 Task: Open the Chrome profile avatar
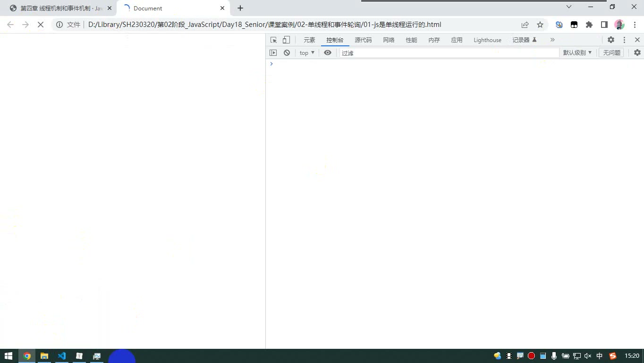click(619, 25)
